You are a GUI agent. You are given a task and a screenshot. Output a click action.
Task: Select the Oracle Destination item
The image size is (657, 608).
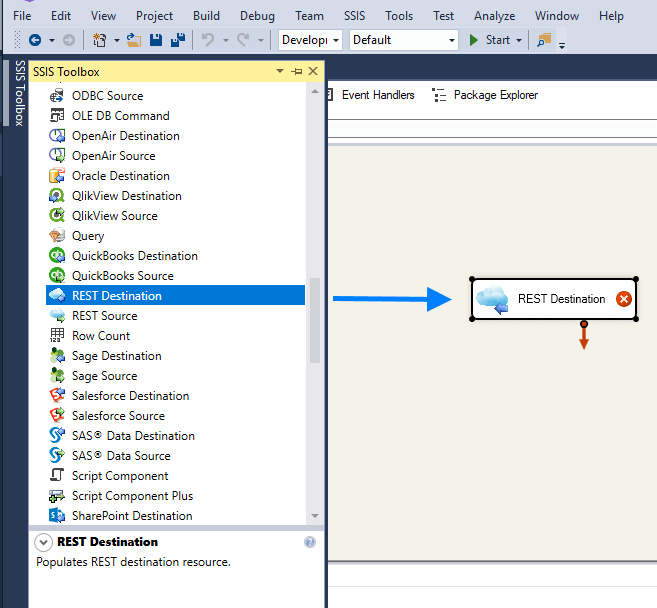pos(120,176)
